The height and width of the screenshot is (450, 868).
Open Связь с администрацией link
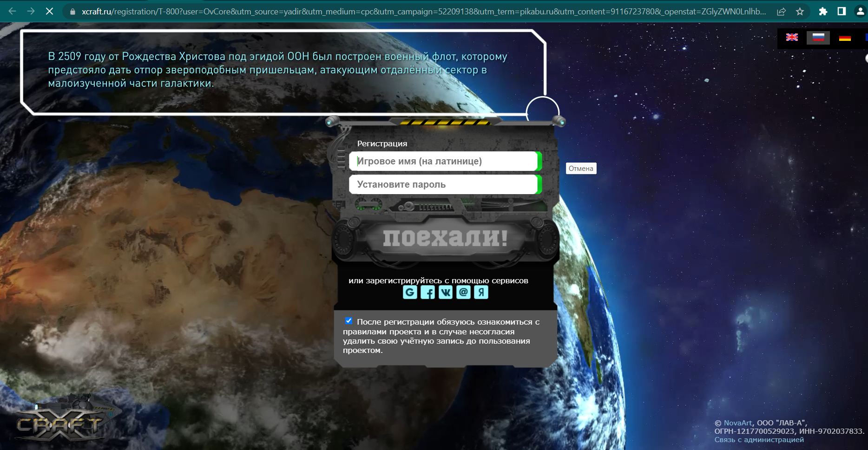tap(759, 440)
